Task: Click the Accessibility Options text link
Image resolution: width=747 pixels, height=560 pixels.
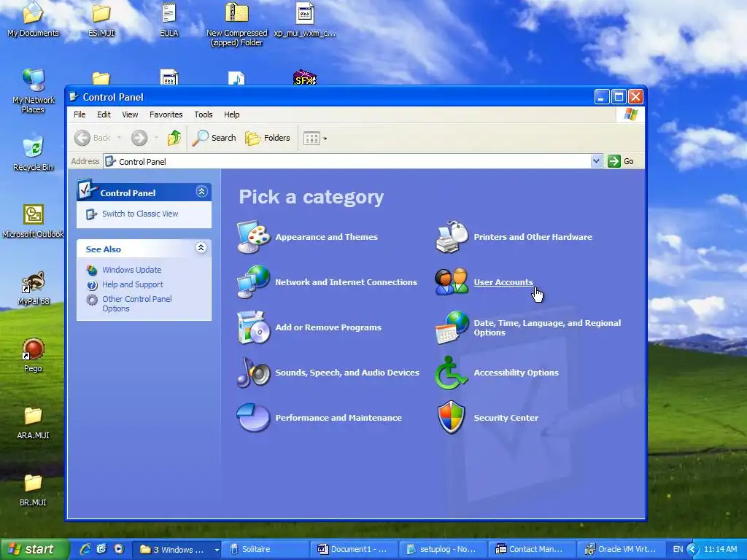Action: (x=516, y=373)
